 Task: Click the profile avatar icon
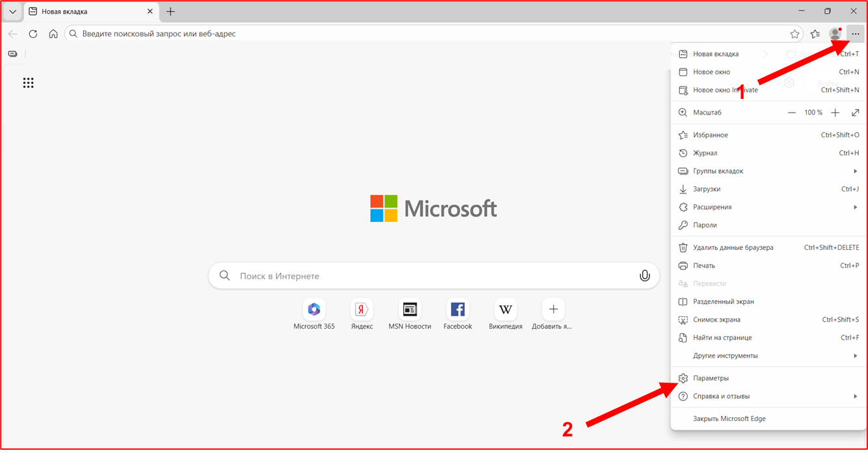pyautogui.click(x=835, y=34)
